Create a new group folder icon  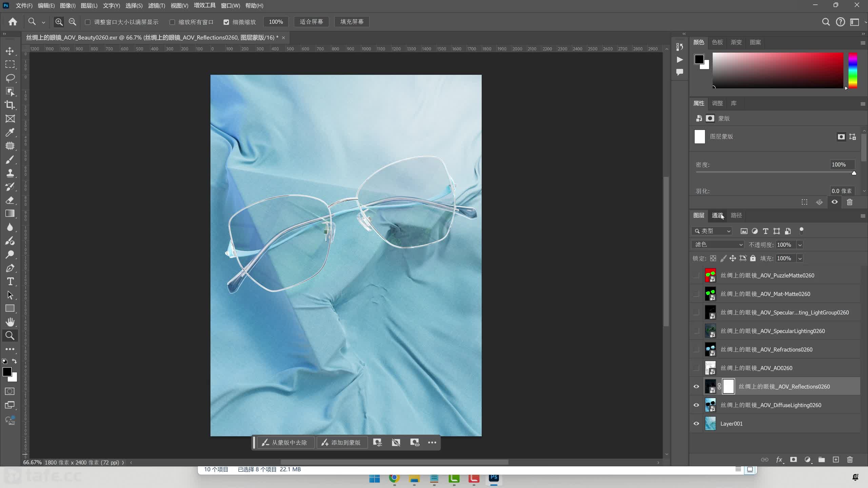coord(822,460)
